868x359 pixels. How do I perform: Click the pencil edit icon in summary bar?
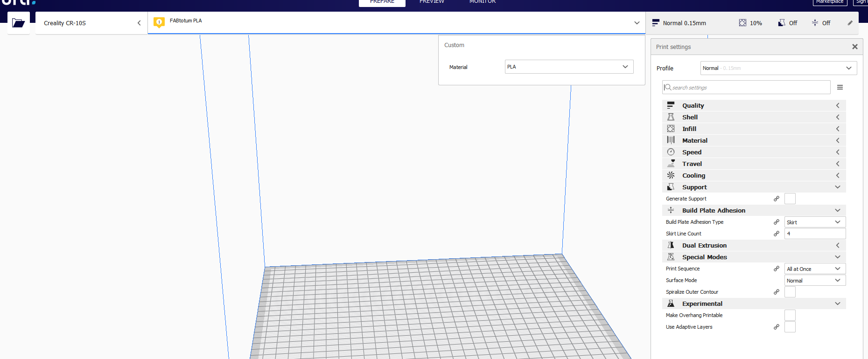click(x=850, y=23)
